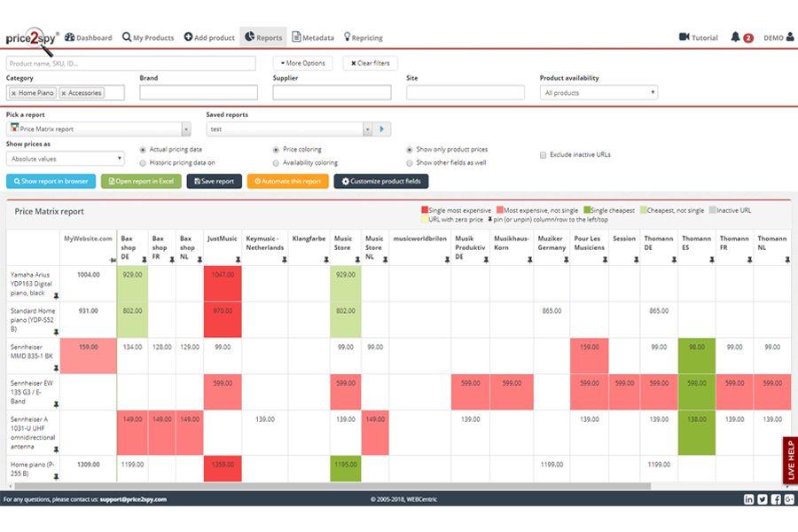The width and height of the screenshot is (798, 532).
Task: Open the Reports menu tab
Action: coord(263,37)
